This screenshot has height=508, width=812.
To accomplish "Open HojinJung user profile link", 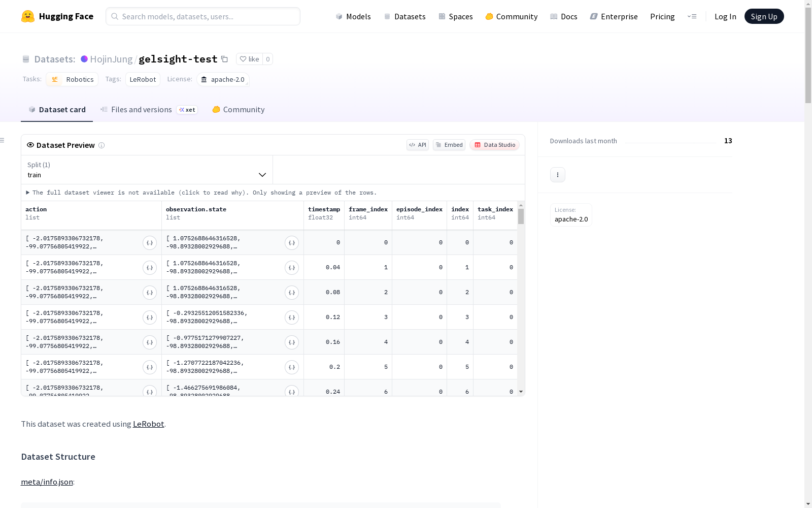I will point(111,59).
